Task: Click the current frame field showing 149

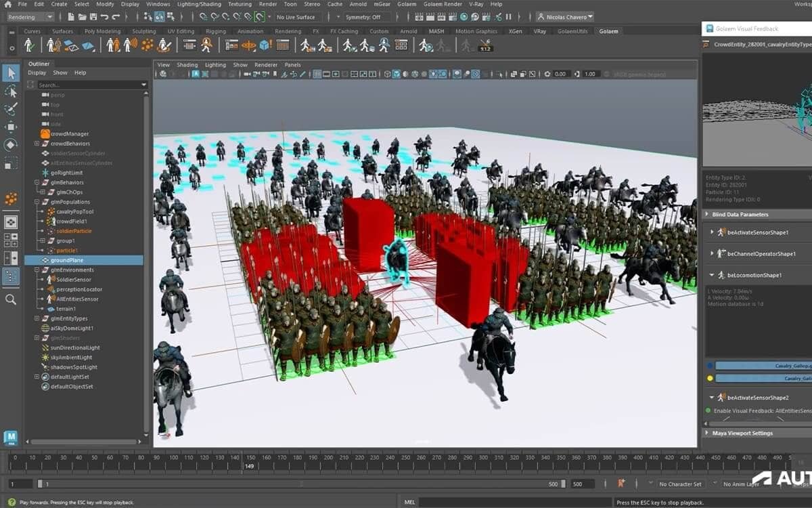Action: [250, 466]
